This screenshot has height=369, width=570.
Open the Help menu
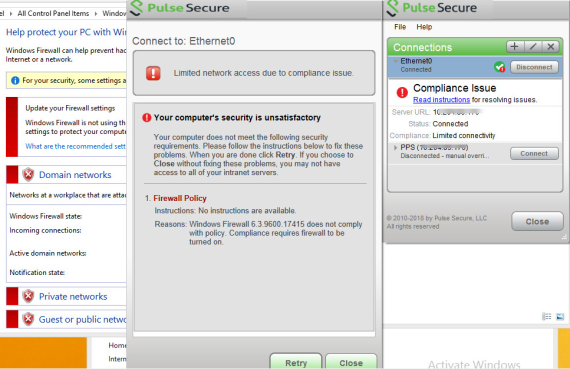pos(424,27)
